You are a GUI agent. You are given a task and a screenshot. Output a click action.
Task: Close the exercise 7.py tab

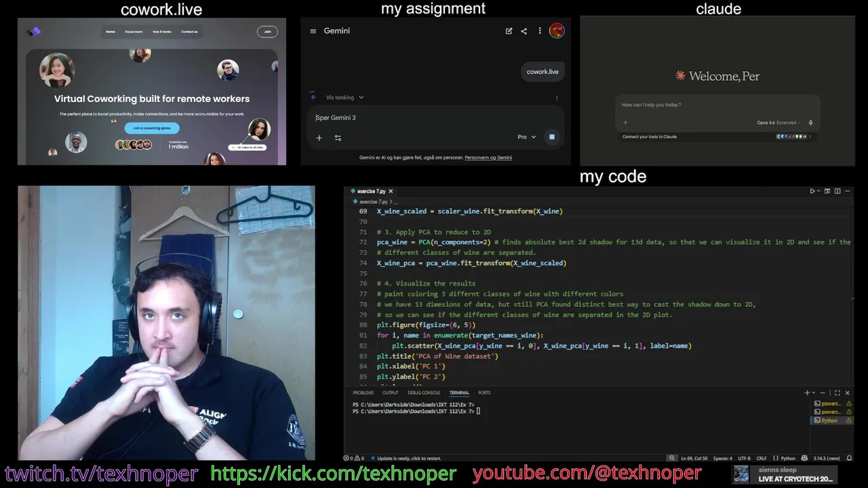(391, 191)
